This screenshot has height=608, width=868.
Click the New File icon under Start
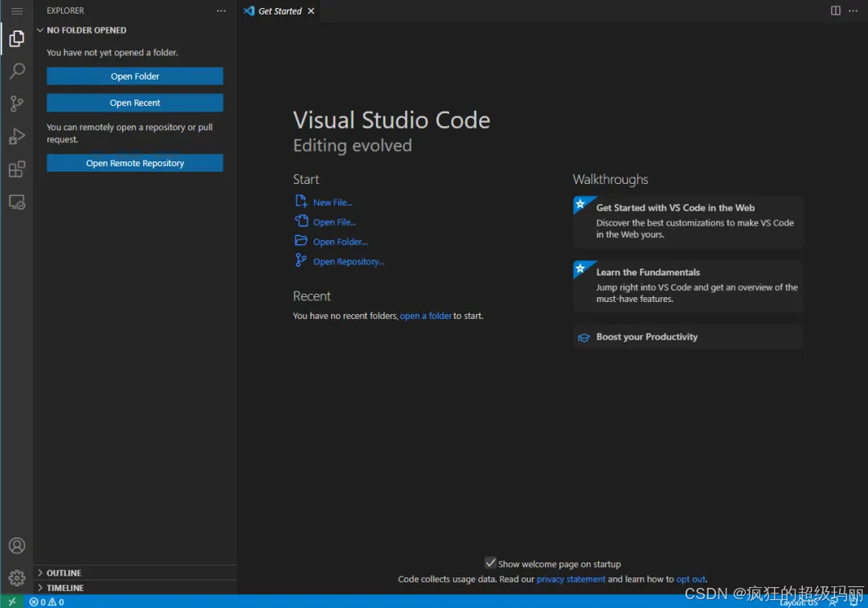point(301,202)
